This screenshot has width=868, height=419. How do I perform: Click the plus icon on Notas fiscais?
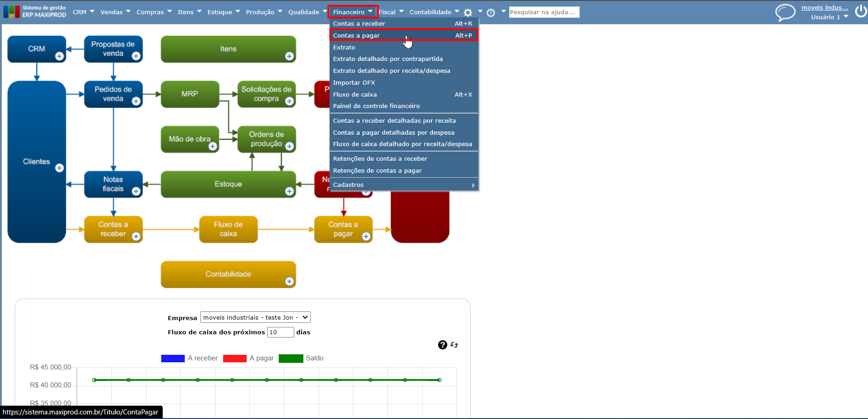pyautogui.click(x=136, y=191)
